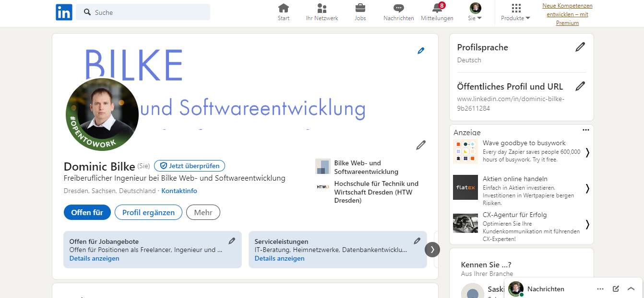644x298 pixels.
Task: Open the Jobs tab
Action: (360, 12)
